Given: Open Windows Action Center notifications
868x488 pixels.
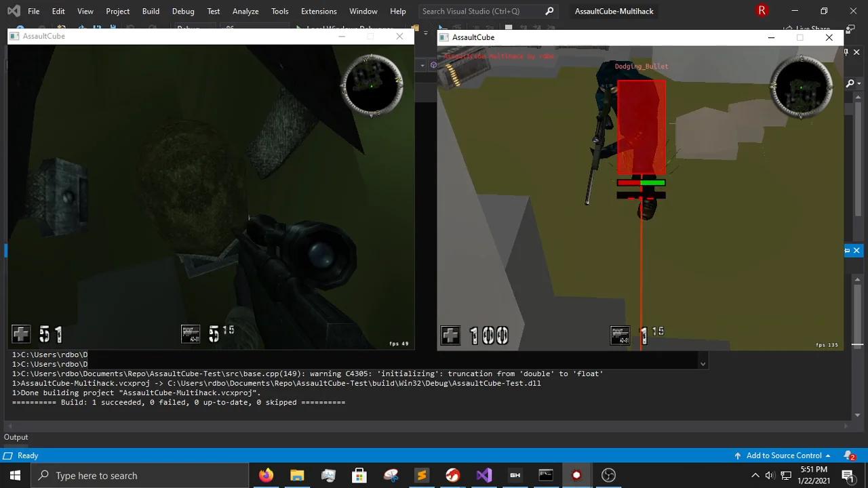Looking at the screenshot, I should pos(848,475).
